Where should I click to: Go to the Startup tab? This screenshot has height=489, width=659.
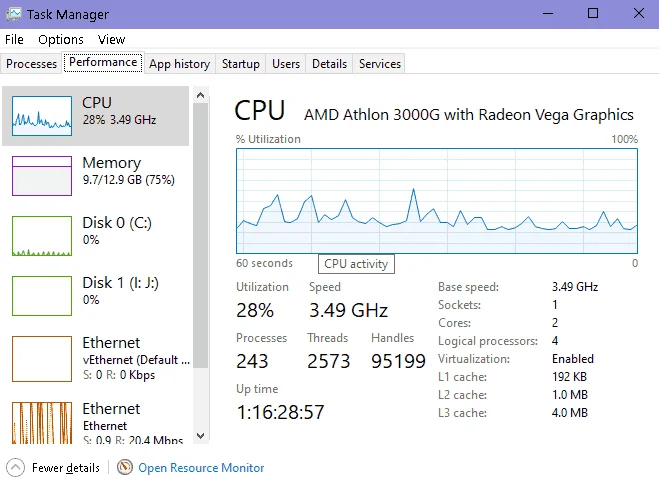point(241,64)
